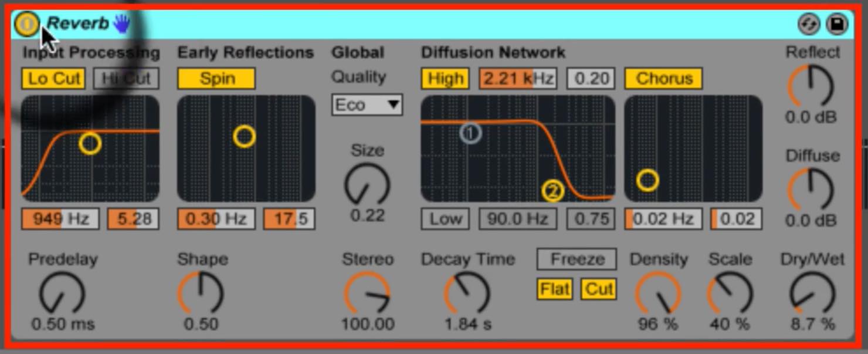Screen dimensions: 868x354
Task: Click the Diffuse value 0.0 dB
Action: [x=811, y=221]
